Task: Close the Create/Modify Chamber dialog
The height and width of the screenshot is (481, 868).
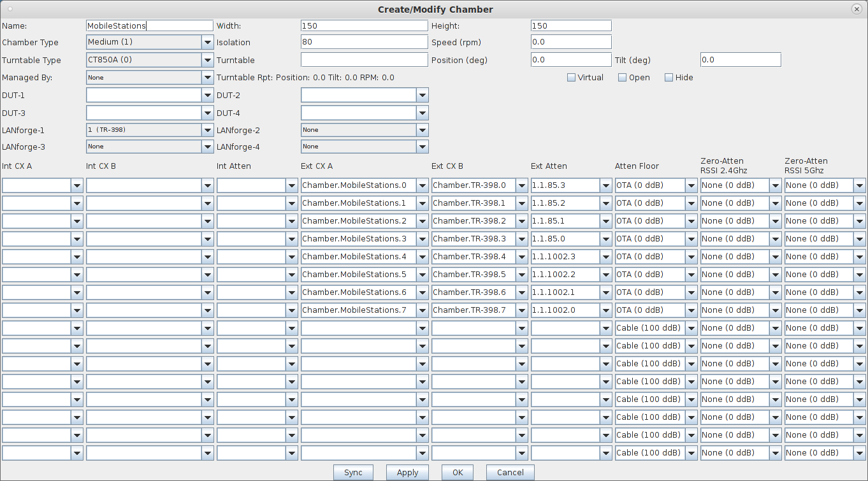Action: coord(857,9)
